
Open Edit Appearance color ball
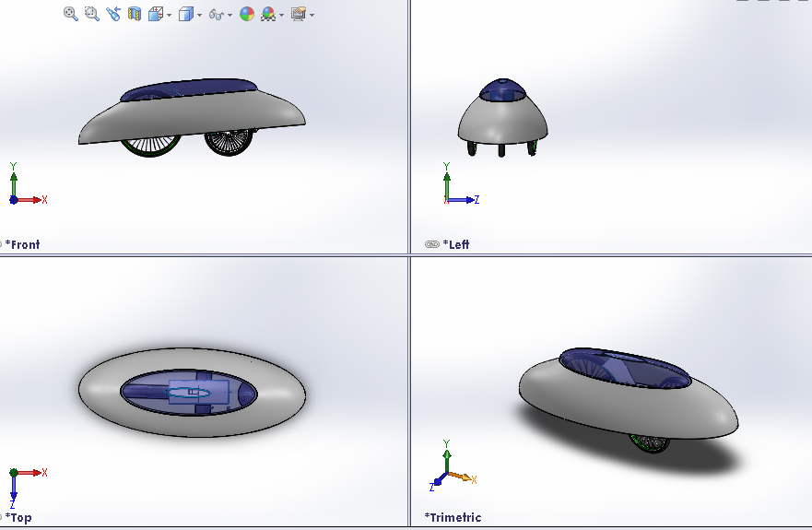coord(247,14)
